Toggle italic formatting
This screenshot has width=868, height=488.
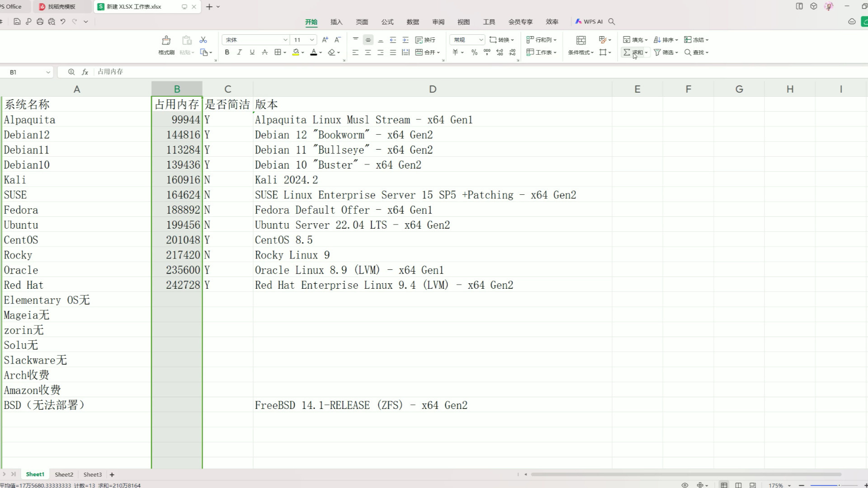[239, 52]
